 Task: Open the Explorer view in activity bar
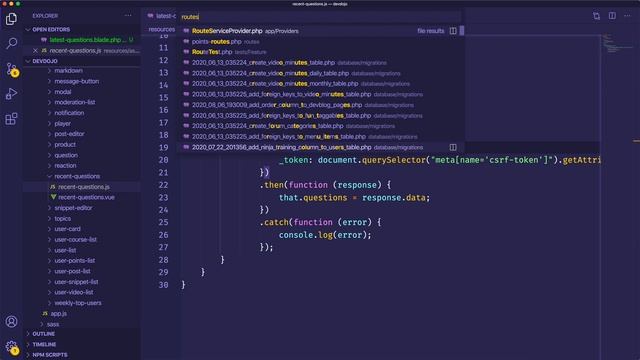tap(11, 19)
